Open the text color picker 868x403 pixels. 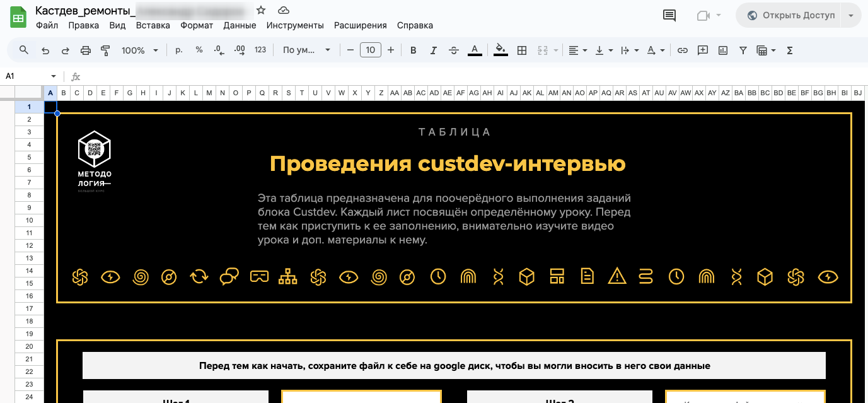tap(475, 50)
